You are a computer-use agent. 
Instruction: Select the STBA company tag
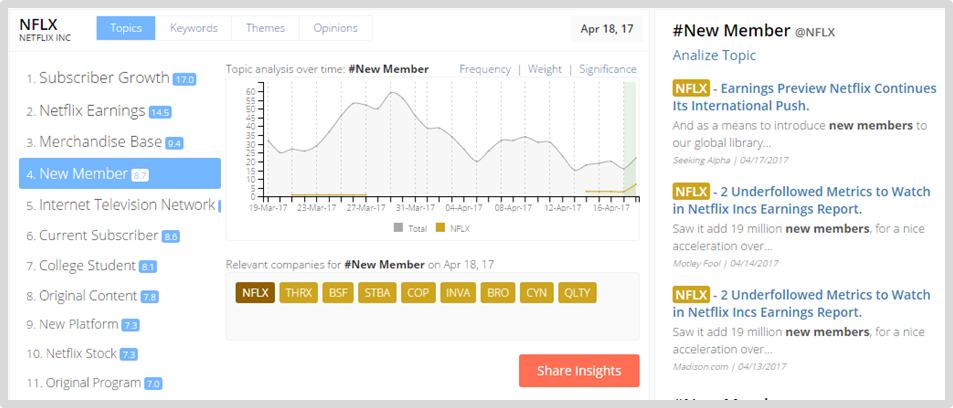point(377,292)
